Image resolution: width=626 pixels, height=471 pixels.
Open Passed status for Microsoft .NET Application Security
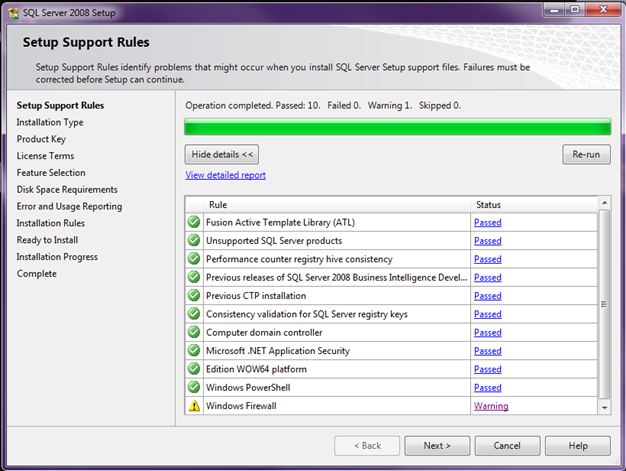tap(487, 351)
